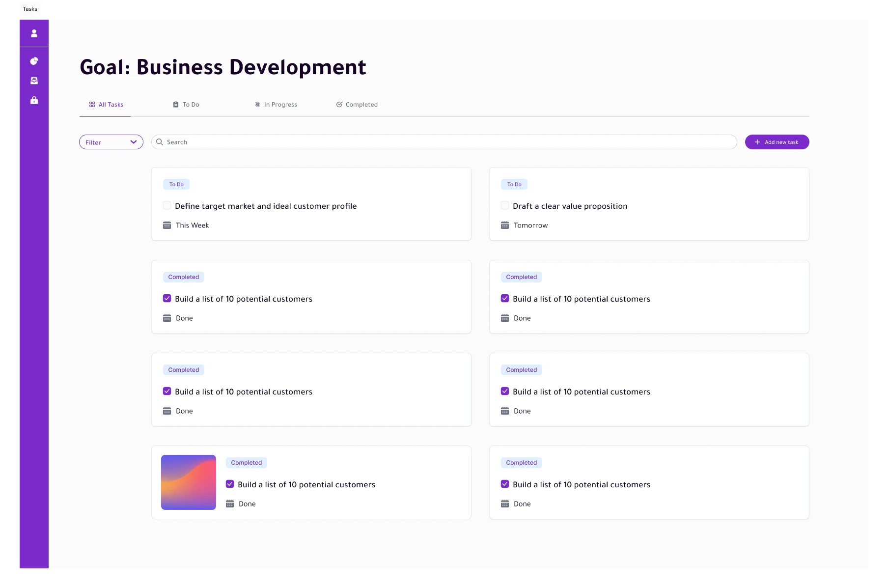Open the Filter dropdown

pos(106,142)
